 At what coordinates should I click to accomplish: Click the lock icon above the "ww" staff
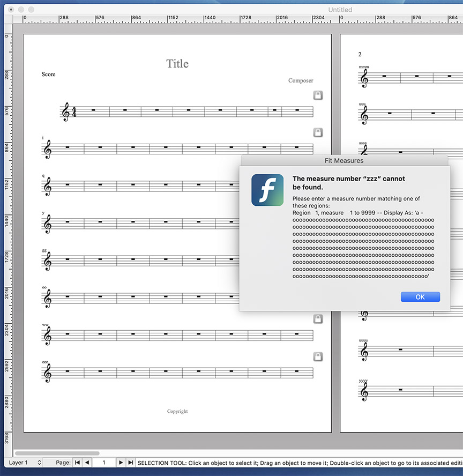(318, 319)
